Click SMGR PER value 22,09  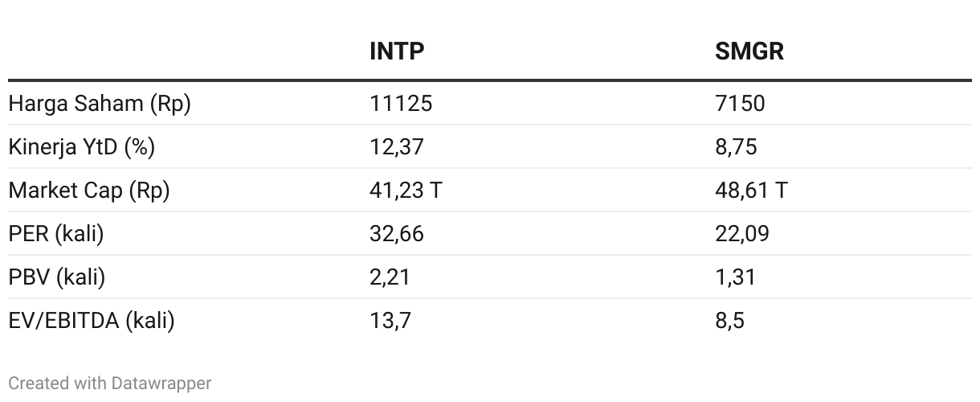click(x=742, y=234)
